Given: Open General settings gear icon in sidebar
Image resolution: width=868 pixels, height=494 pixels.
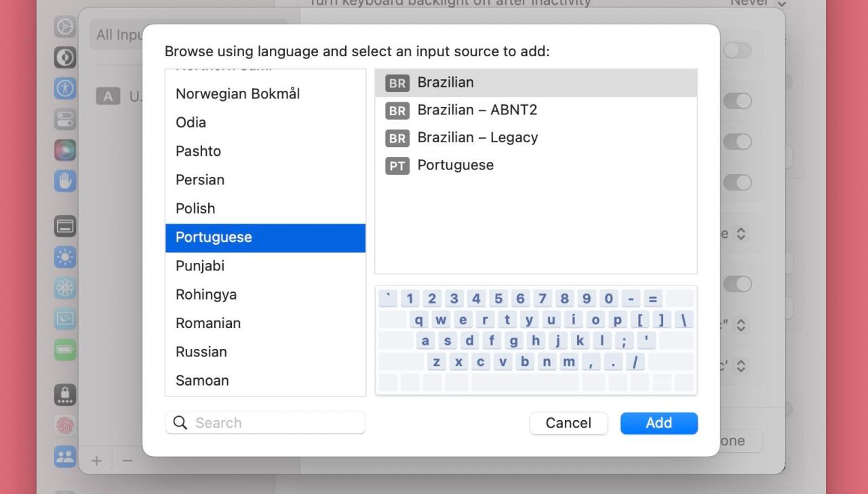Looking at the screenshot, I should point(65,26).
